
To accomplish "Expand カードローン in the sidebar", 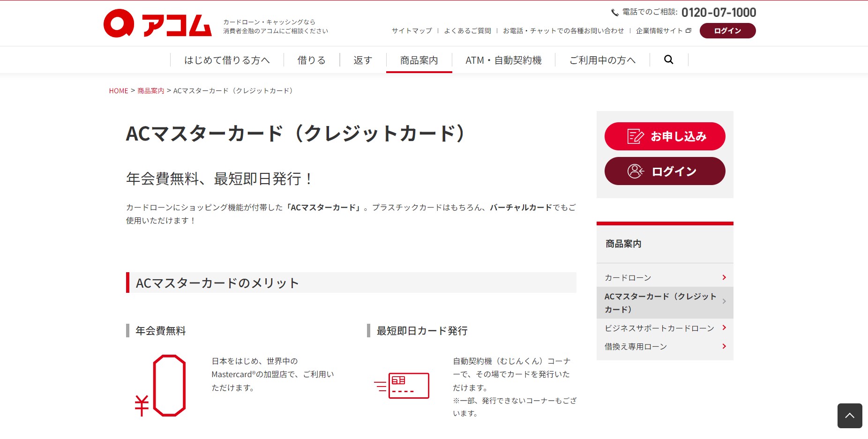I will click(x=724, y=277).
